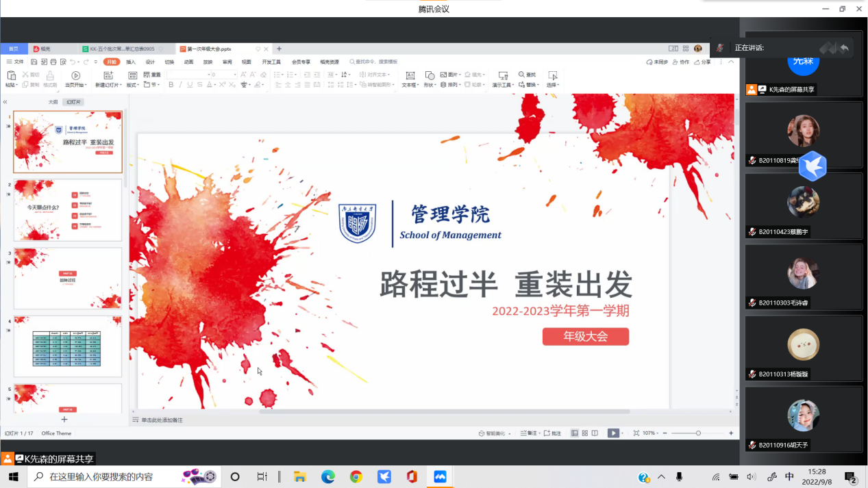Toggle Italic formatting button
Image resolution: width=868 pixels, height=488 pixels.
[181, 85]
